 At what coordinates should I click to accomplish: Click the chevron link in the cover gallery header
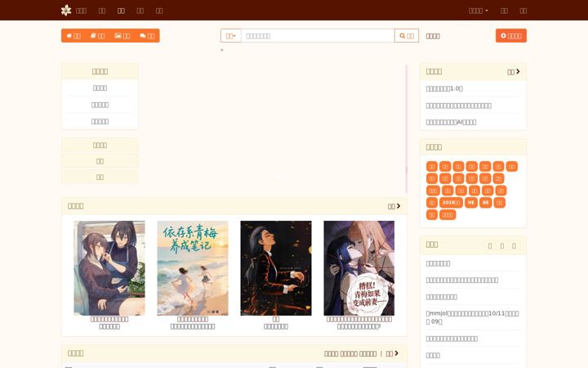[394, 206]
